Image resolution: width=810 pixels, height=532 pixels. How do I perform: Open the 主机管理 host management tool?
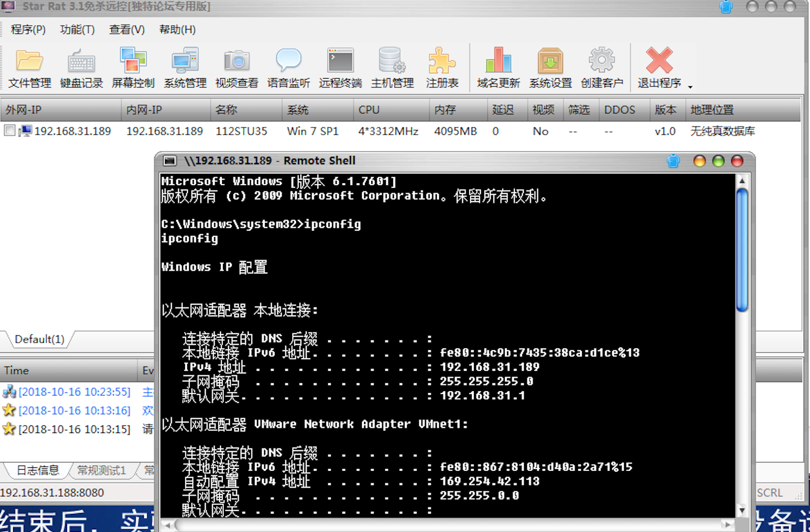pyautogui.click(x=392, y=68)
